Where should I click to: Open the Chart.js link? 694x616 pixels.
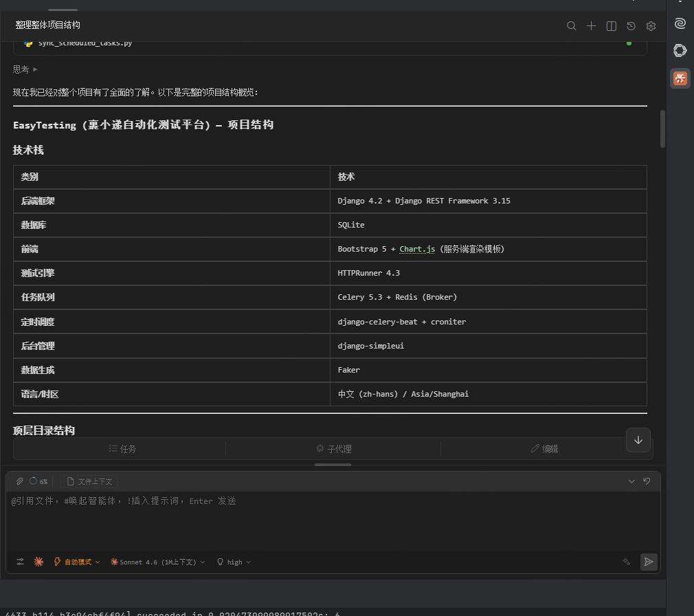pos(417,249)
